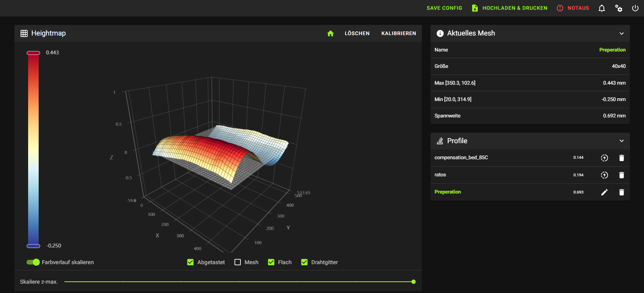Delete the Preperation profile
Image resolution: width=644 pixels, height=293 pixels.
pos(621,192)
